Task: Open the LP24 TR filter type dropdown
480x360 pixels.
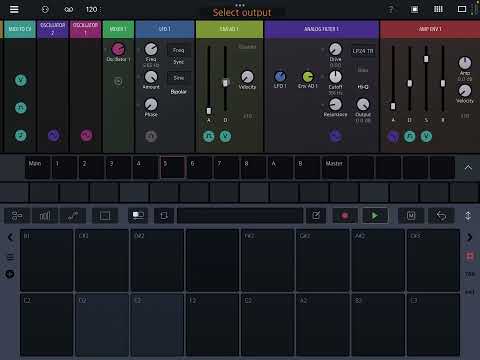Action: [363, 51]
